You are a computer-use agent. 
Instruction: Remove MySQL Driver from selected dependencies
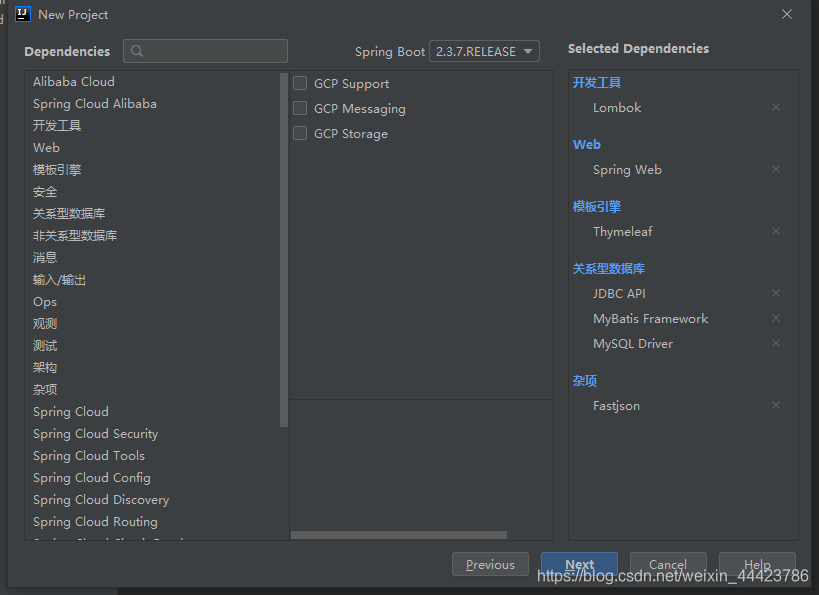(x=776, y=343)
